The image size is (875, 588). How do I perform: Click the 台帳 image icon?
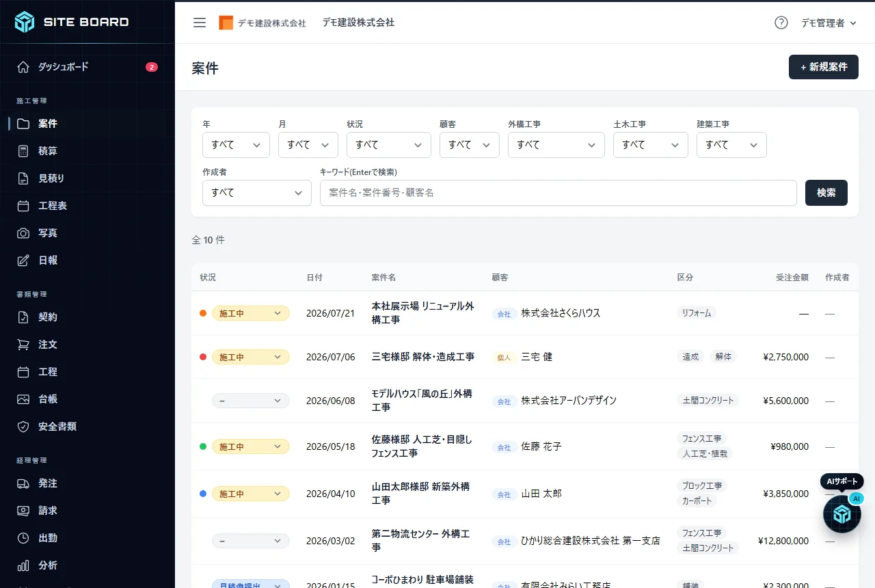point(23,399)
